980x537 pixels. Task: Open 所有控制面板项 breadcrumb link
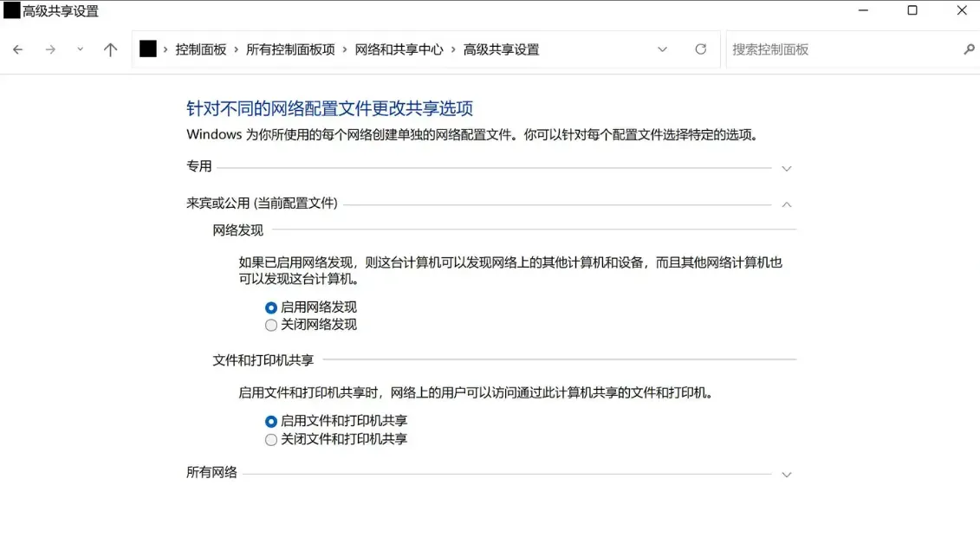[290, 49]
